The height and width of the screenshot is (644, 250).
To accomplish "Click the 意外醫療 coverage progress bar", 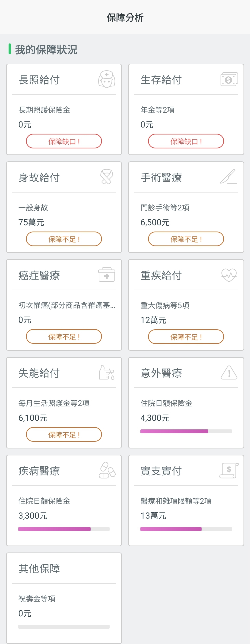I will 186,431.
